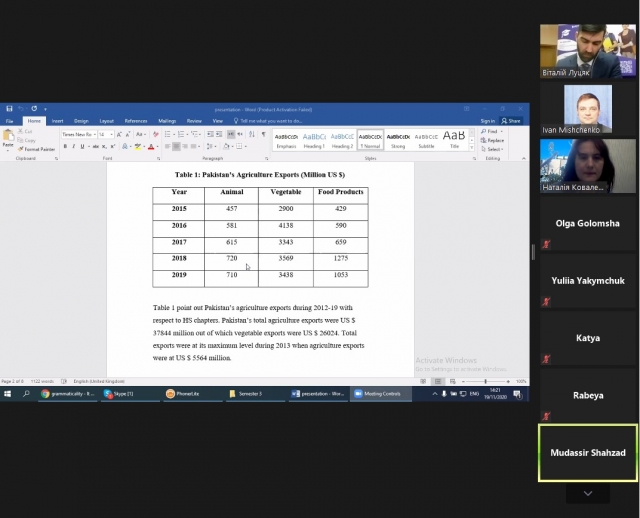Screen dimensions: 640x518
Task: Select the Heading 1 style
Action: 314,139
